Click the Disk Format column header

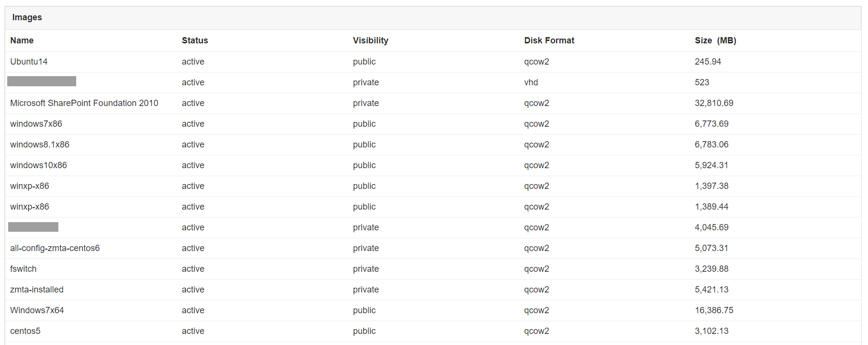click(x=549, y=40)
